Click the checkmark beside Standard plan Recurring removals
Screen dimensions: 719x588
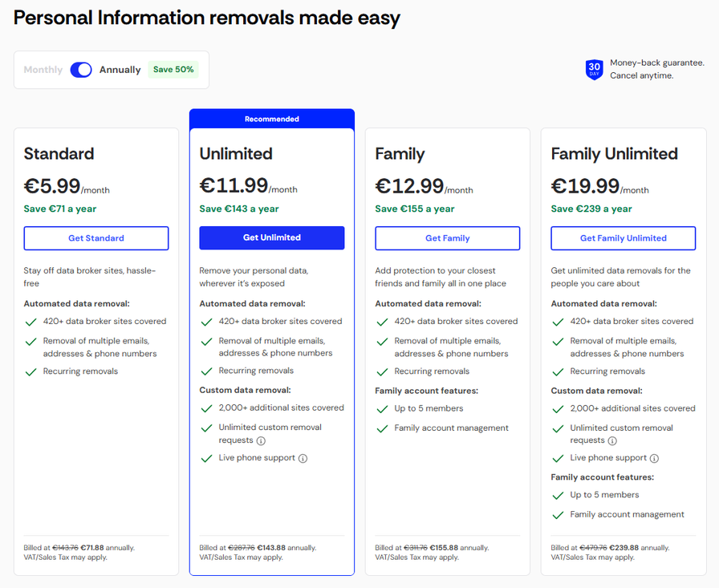click(31, 371)
